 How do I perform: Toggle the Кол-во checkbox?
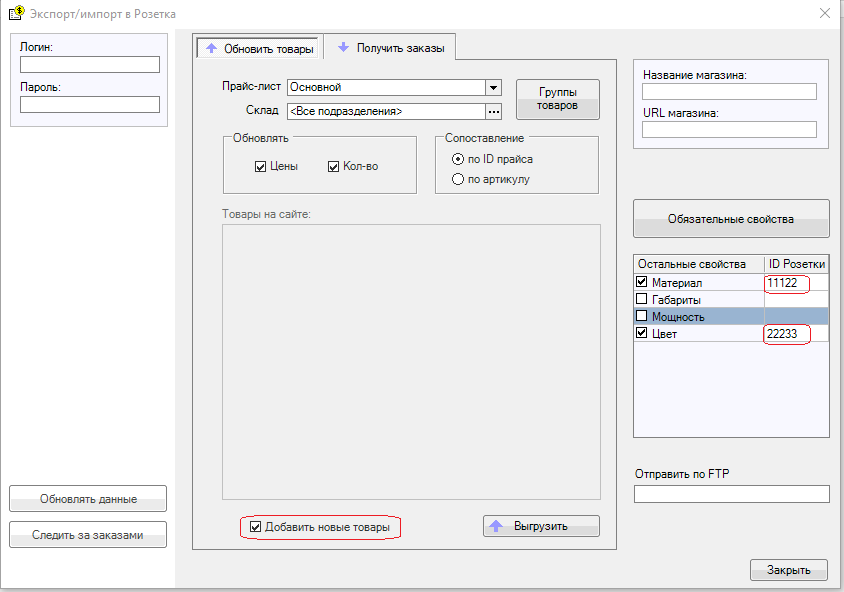pyautogui.click(x=334, y=167)
